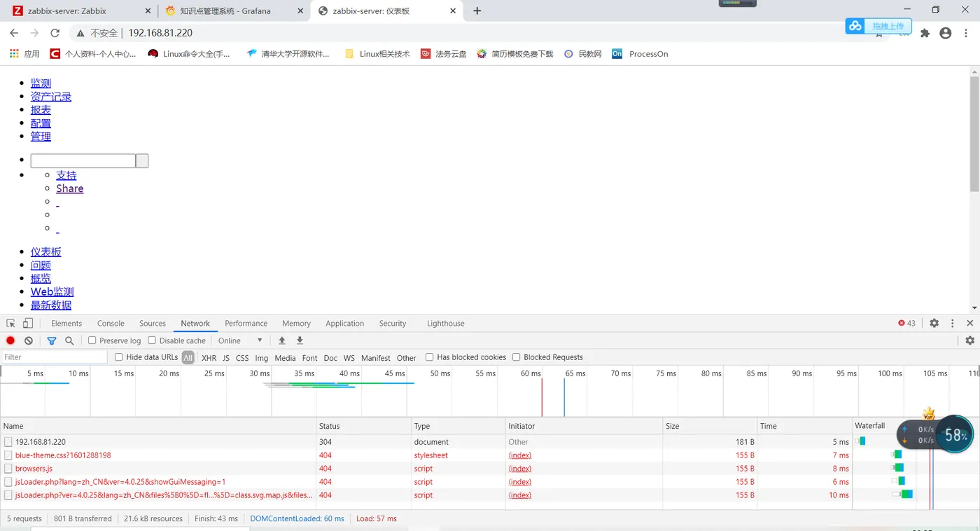Open DevTools settings gear
980x531 pixels.
(934, 323)
